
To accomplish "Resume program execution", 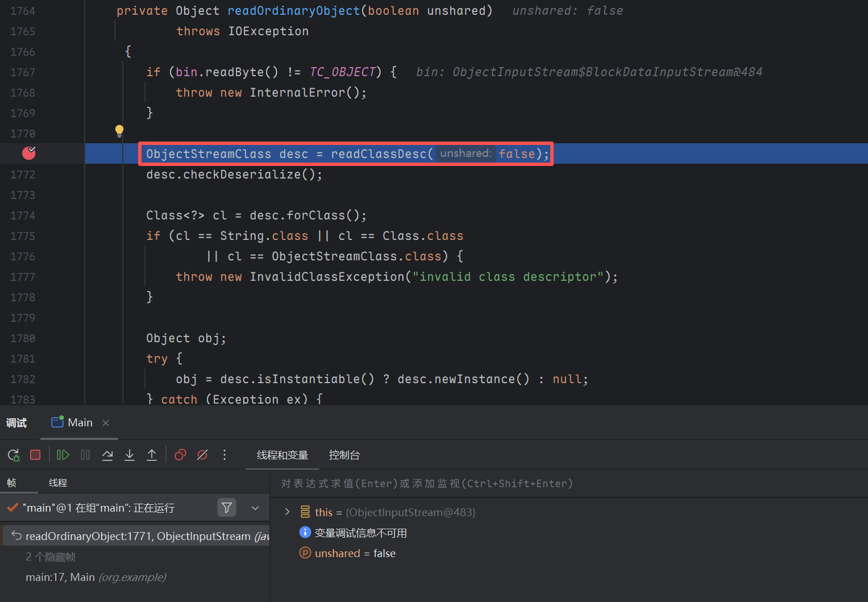I will [x=63, y=455].
